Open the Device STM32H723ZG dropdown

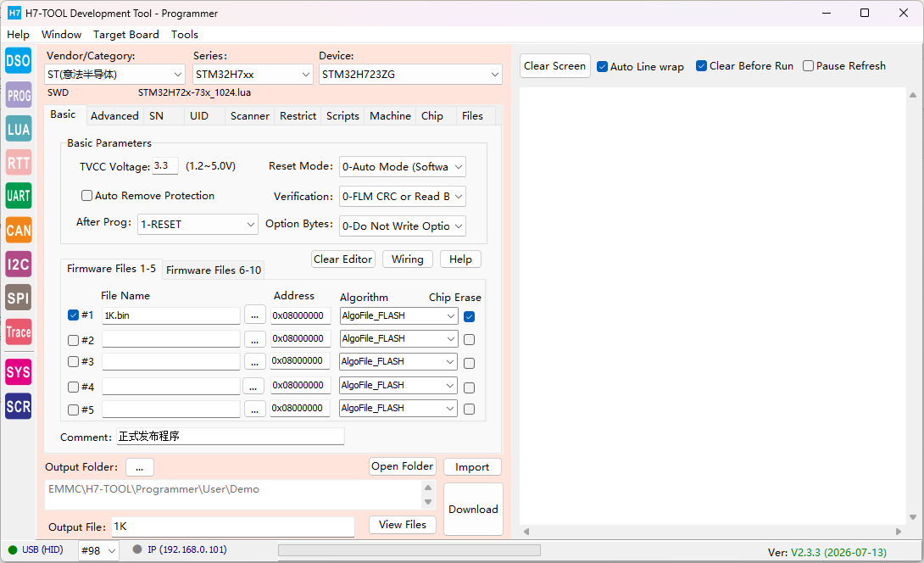click(x=410, y=75)
